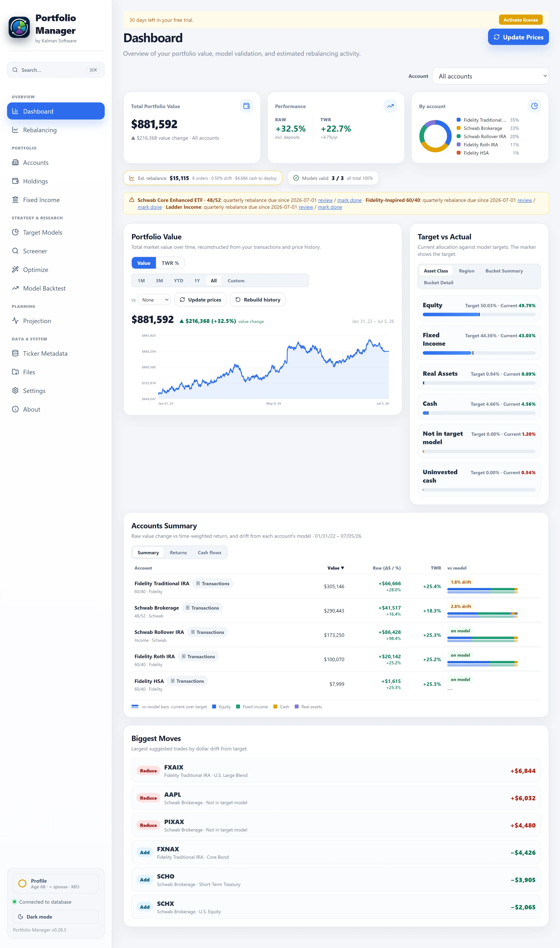
Task: Switch chart to TWR % mode
Action: point(170,263)
